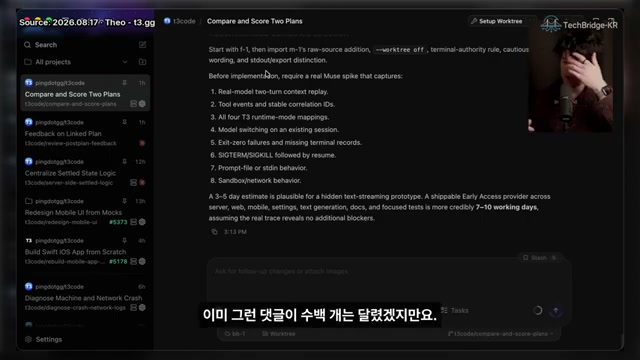Open the t3code/compare-and-score-plans branch dropdown
This screenshot has height=360, width=640.
coord(501,334)
